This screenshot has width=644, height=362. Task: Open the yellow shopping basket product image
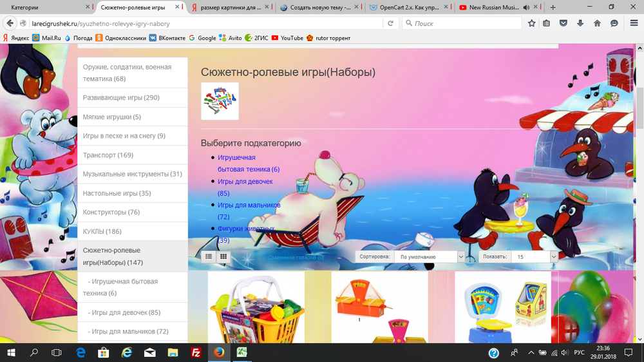(256, 307)
